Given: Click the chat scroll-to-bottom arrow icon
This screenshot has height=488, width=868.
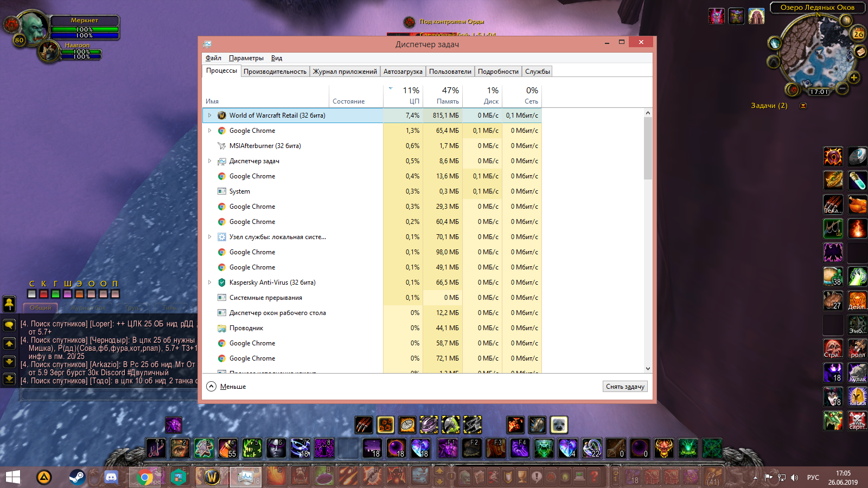Looking at the screenshot, I should [9, 378].
